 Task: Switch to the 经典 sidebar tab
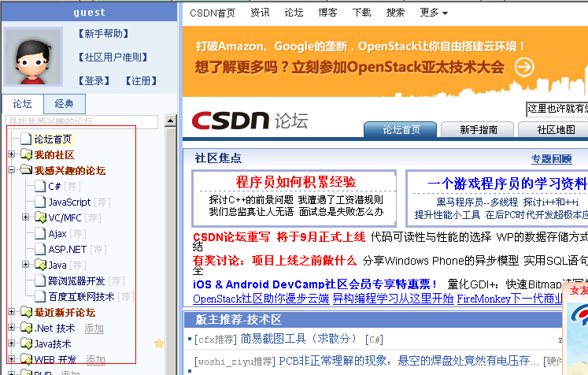64,104
